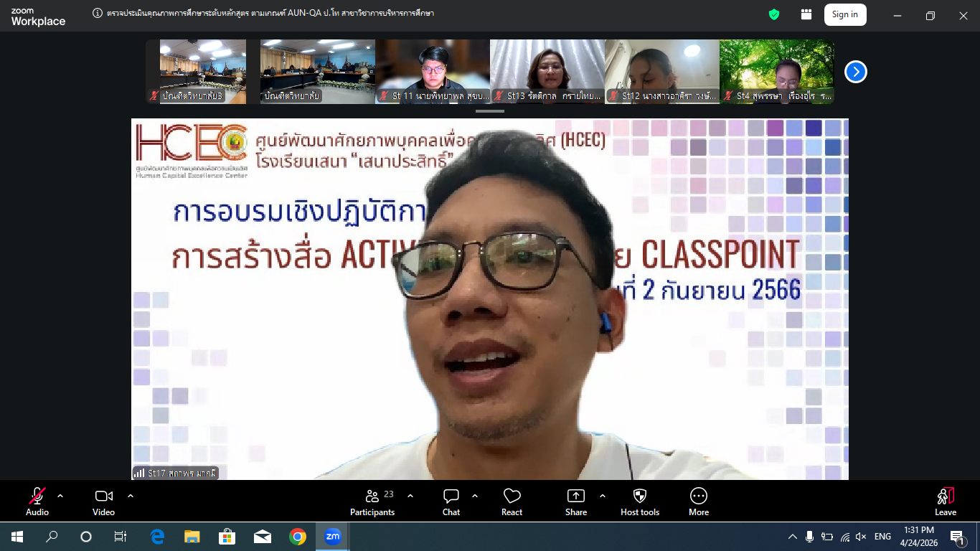
Task: Open the Windows Start menu
Action: (x=17, y=537)
